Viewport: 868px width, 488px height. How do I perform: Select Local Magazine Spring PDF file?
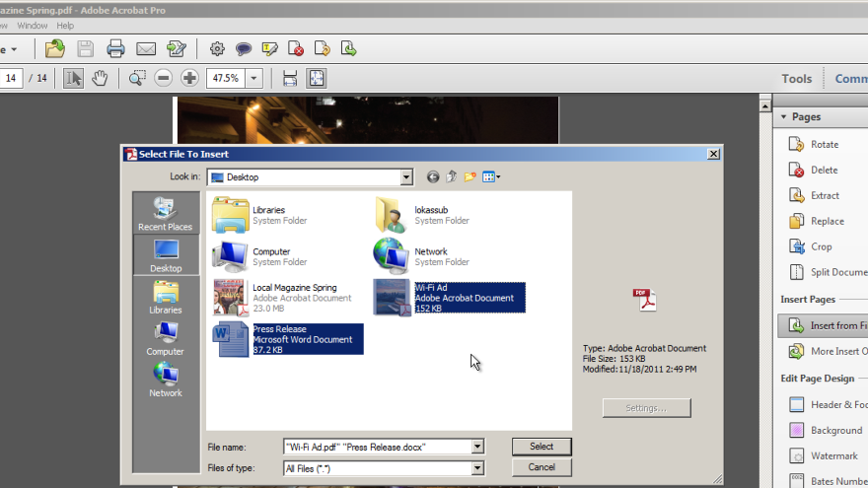(x=282, y=298)
